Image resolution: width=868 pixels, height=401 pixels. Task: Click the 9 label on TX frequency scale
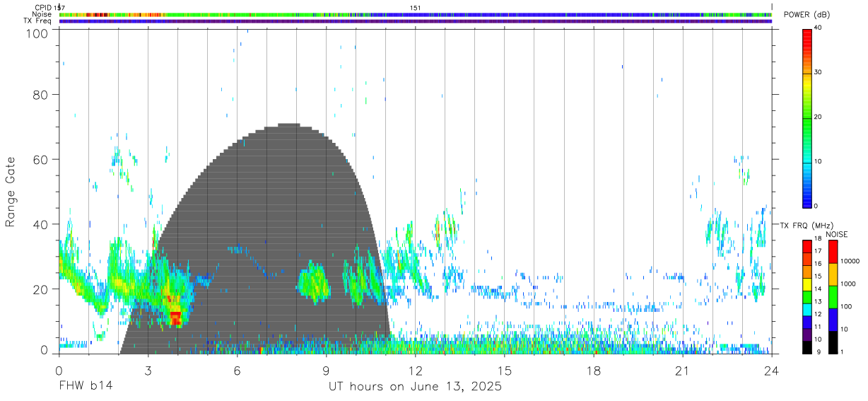[x=819, y=351]
